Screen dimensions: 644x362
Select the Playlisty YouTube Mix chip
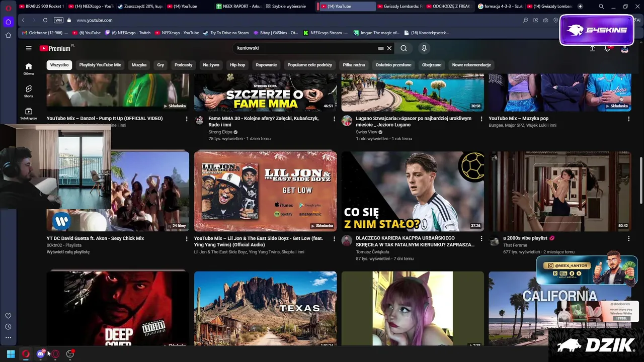[100, 65]
